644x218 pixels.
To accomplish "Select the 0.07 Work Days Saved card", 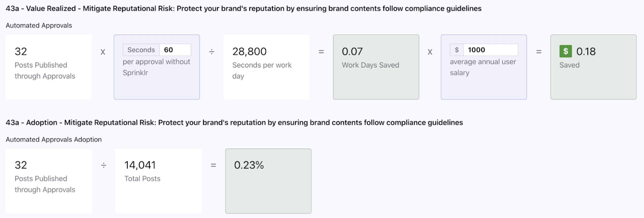I will 376,67.
